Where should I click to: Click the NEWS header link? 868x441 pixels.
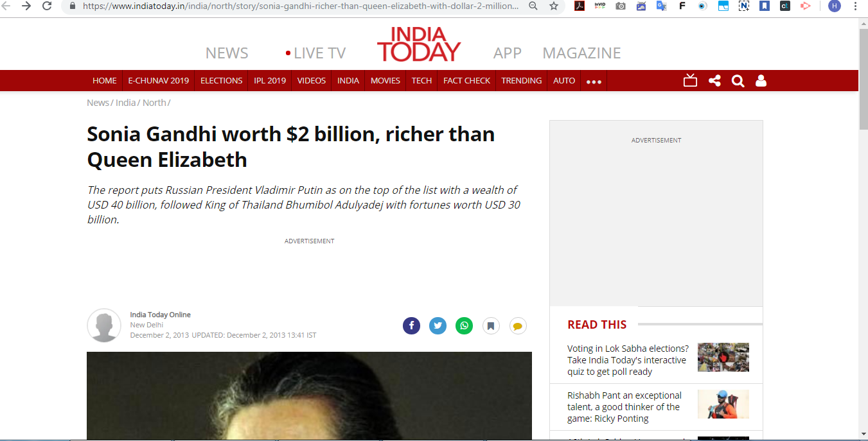tap(227, 53)
